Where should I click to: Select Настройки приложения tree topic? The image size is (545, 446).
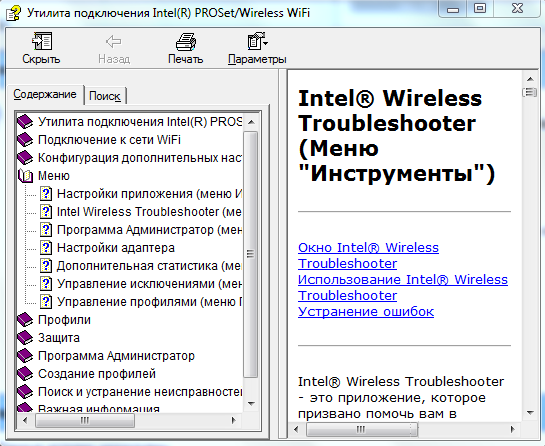[x=149, y=194]
